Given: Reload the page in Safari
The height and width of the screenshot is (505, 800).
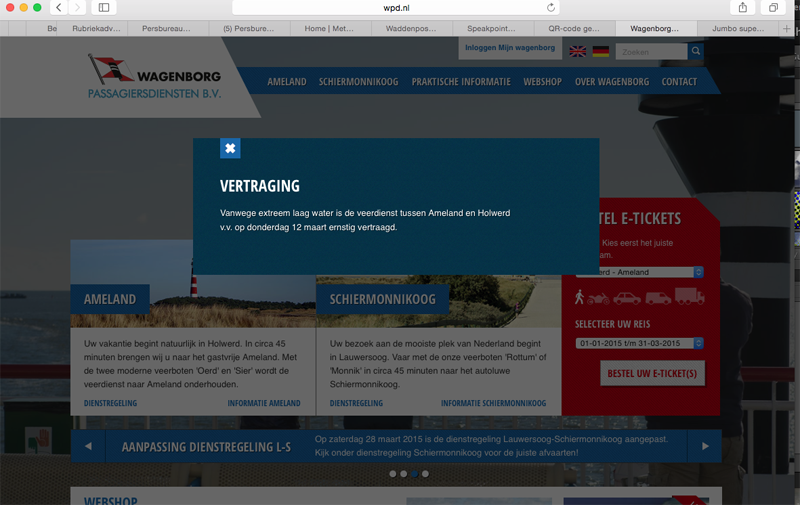Looking at the screenshot, I should point(551,8).
